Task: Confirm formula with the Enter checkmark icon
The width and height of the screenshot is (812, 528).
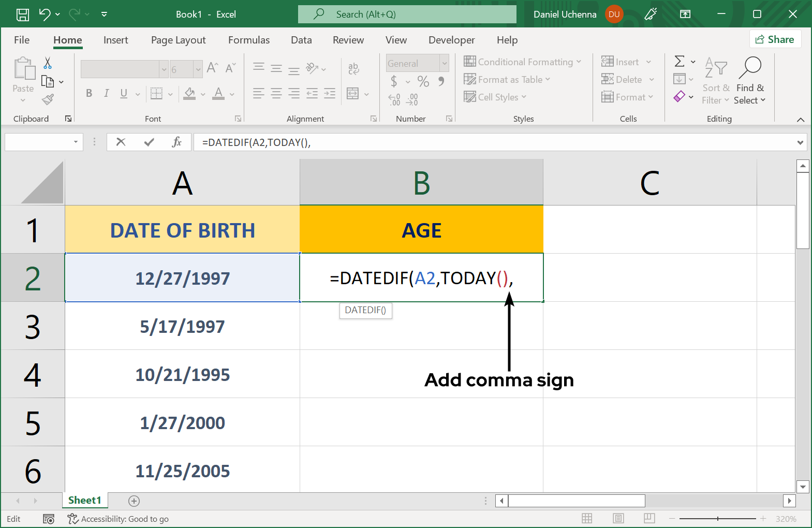Action: tap(149, 142)
